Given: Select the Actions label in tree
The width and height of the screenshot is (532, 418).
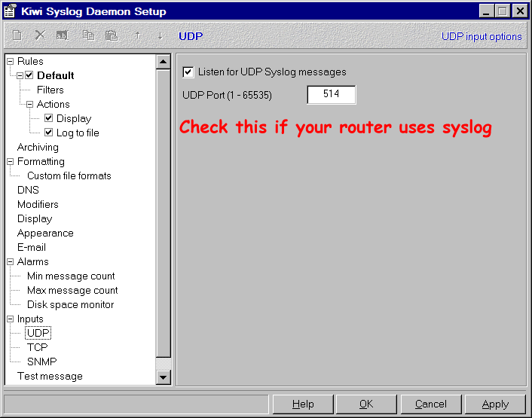Looking at the screenshot, I should tap(54, 104).
